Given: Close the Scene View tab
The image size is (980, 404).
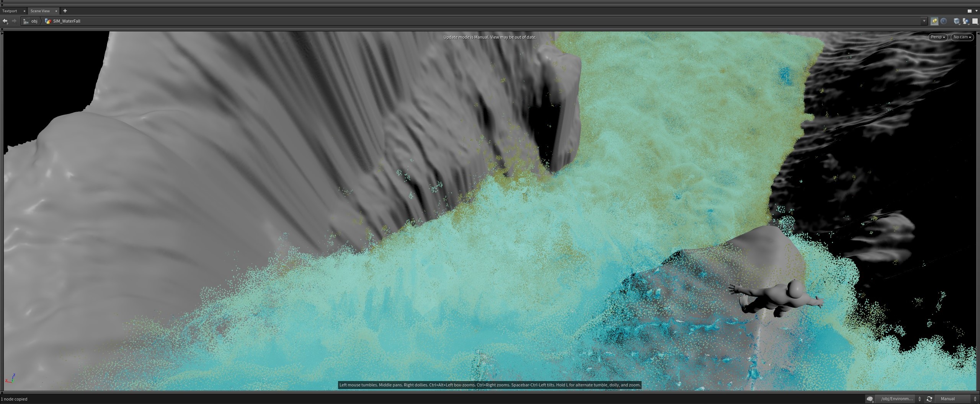Looking at the screenshot, I should (56, 11).
